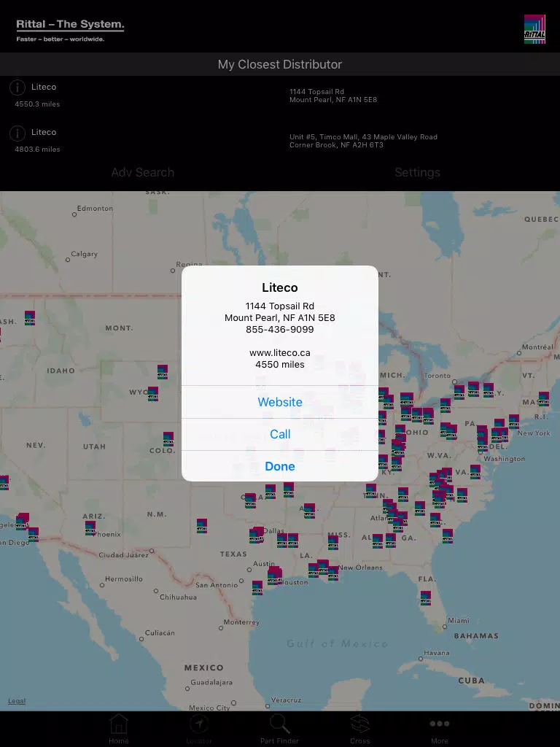Select the distributor pin in Florida

[426, 598]
